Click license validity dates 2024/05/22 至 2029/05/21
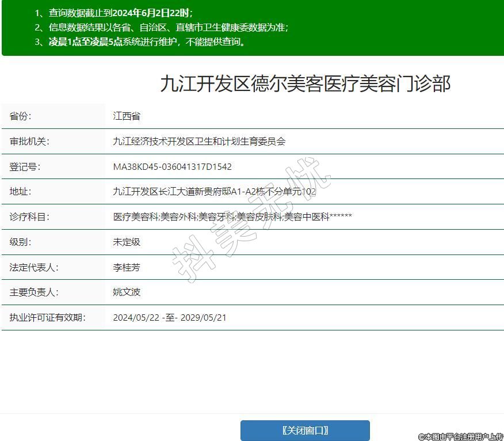The height and width of the screenshot is (441, 504). (170, 318)
